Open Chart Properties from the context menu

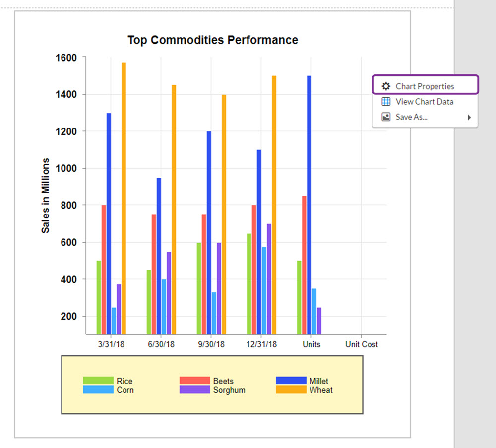(x=425, y=86)
